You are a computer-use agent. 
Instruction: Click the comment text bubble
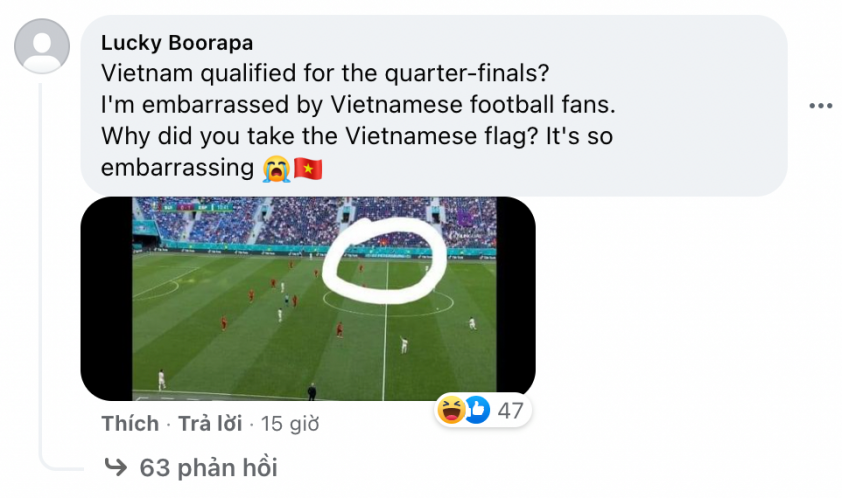(x=434, y=106)
